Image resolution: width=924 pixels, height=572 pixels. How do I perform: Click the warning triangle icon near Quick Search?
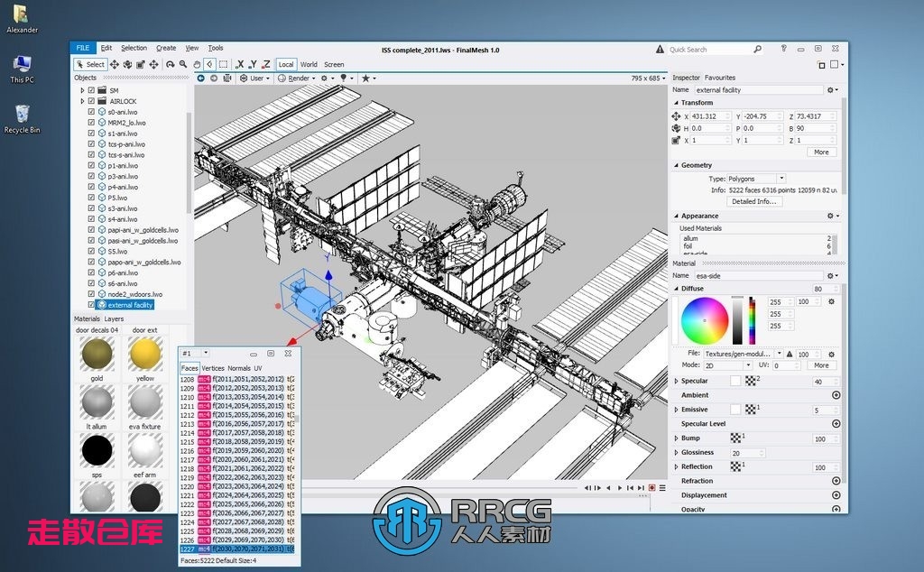point(660,50)
